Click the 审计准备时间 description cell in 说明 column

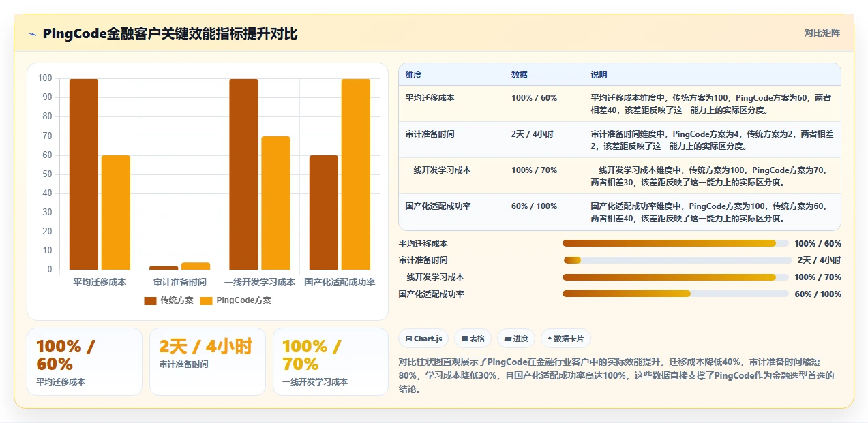(x=711, y=140)
